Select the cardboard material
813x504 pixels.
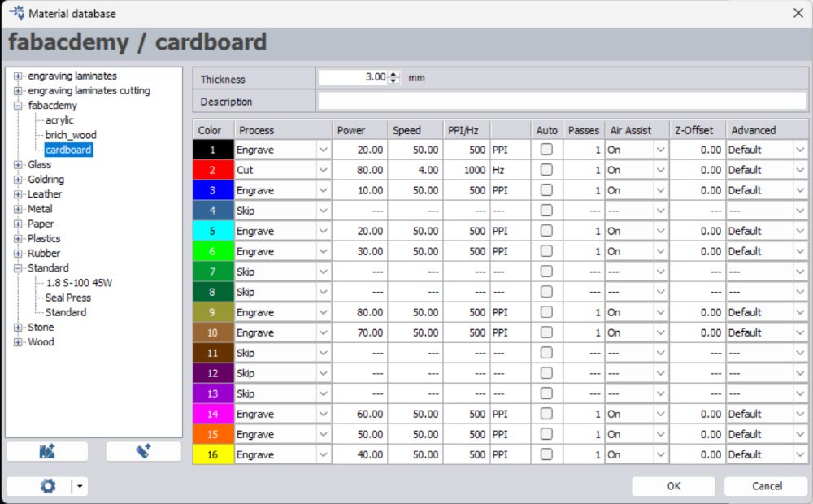click(68, 150)
